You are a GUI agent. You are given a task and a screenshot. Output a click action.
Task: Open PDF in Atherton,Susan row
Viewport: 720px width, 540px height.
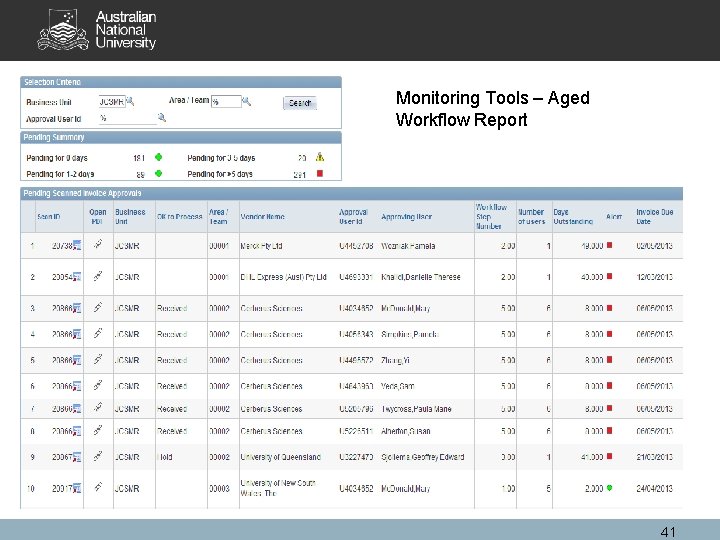98,430
